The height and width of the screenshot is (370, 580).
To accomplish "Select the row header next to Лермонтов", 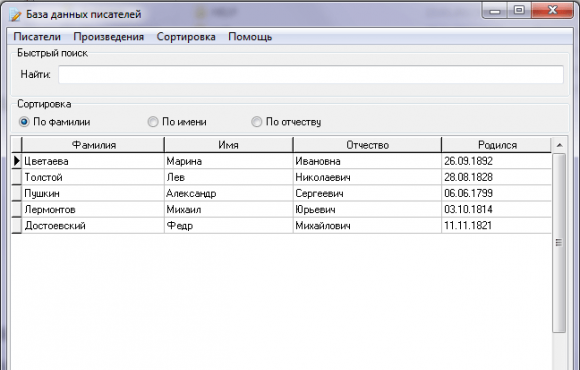I will (17, 209).
